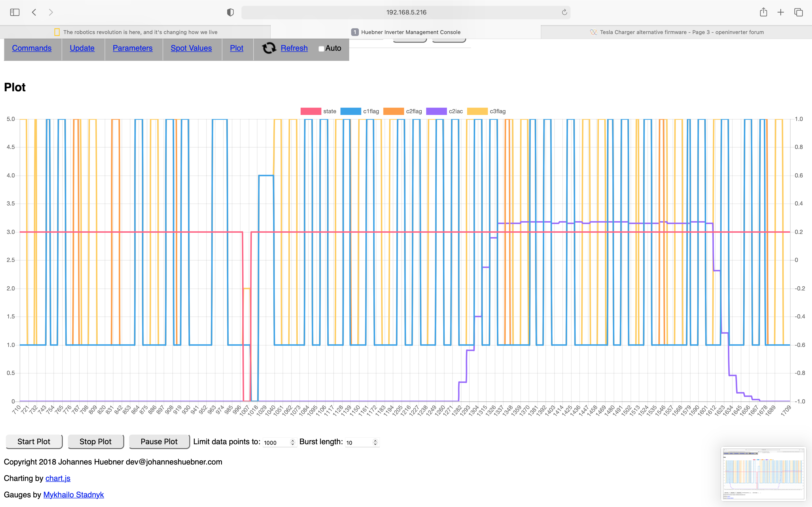Click the circular arrows Refresh icon
Screen dimensions: 812x507
[269, 48]
